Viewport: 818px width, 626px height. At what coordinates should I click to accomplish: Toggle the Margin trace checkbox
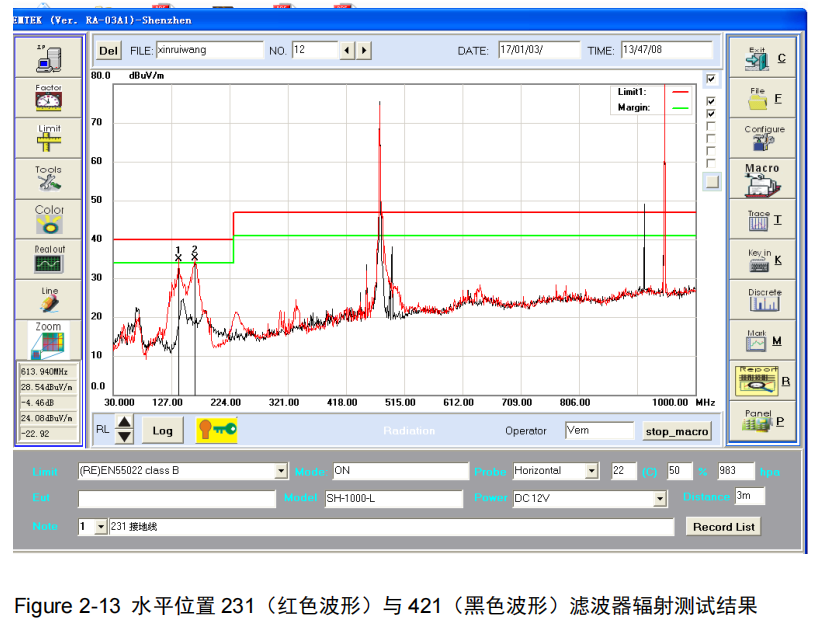(x=711, y=114)
